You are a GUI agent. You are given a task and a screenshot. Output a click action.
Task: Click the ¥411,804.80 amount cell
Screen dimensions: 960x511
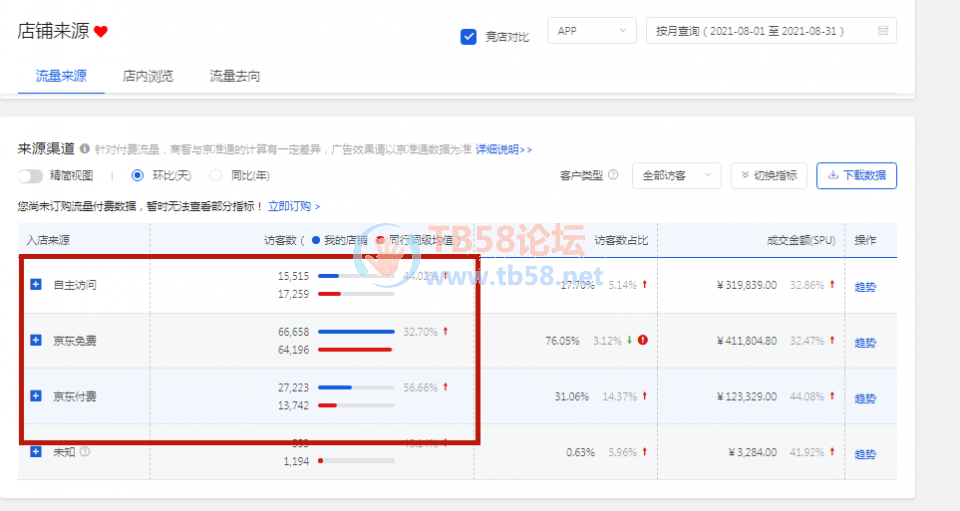(747, 340)
